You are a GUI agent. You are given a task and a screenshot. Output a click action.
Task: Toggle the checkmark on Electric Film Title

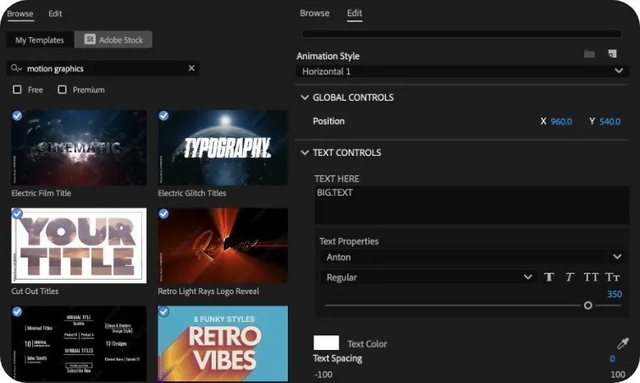[x=17, y=116]
